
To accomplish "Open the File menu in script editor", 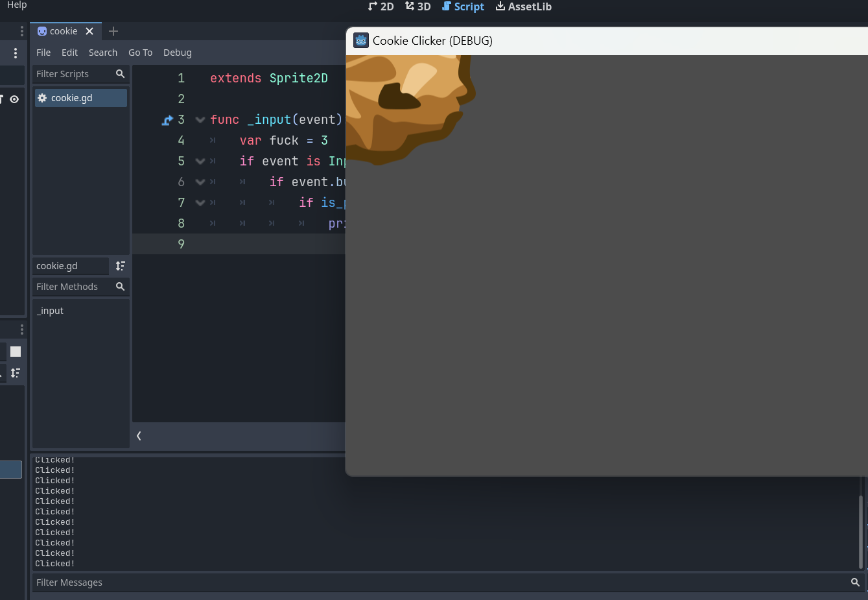I will (x=43, y=53).
